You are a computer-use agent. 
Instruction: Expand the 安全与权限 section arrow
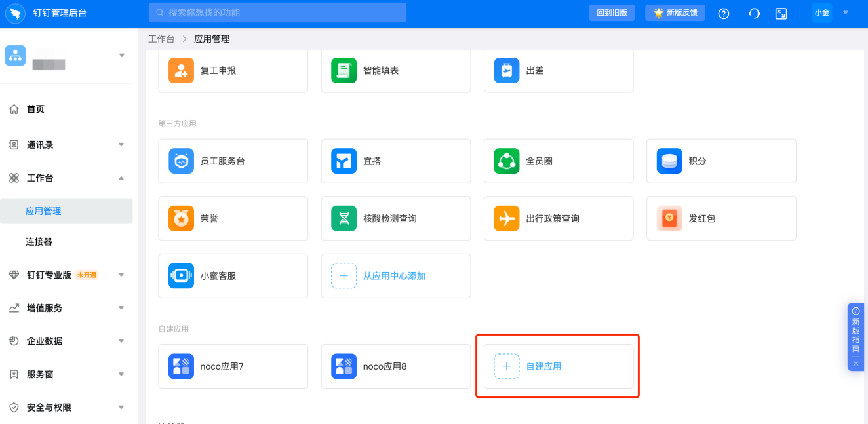coord(121,408)
